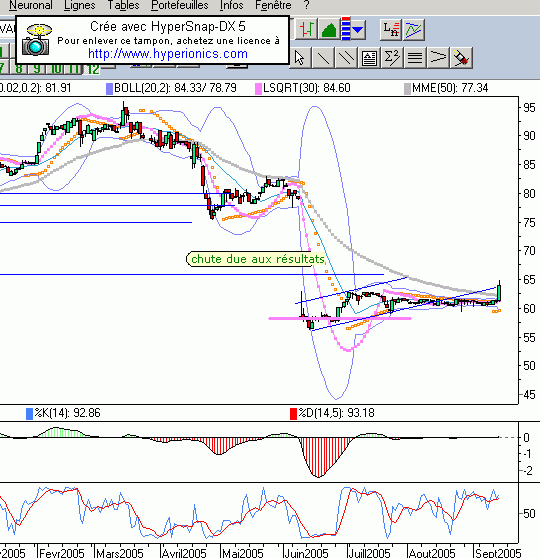
Task: Click the green number 12 button
Action: (93, 69)
